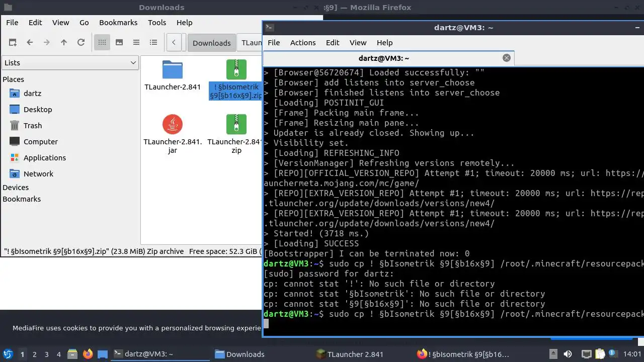Switch to Downloads window in taskbar

pyautogui.click(x=261, y=354)
